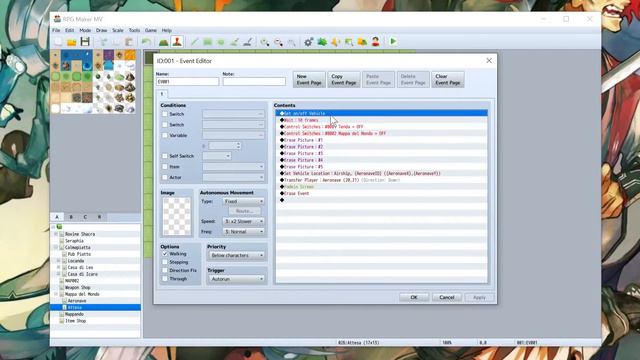The height and width of the screenshot is (360, 640).
Task: Click the Save Project floppy icon
Action: (85, 42)
